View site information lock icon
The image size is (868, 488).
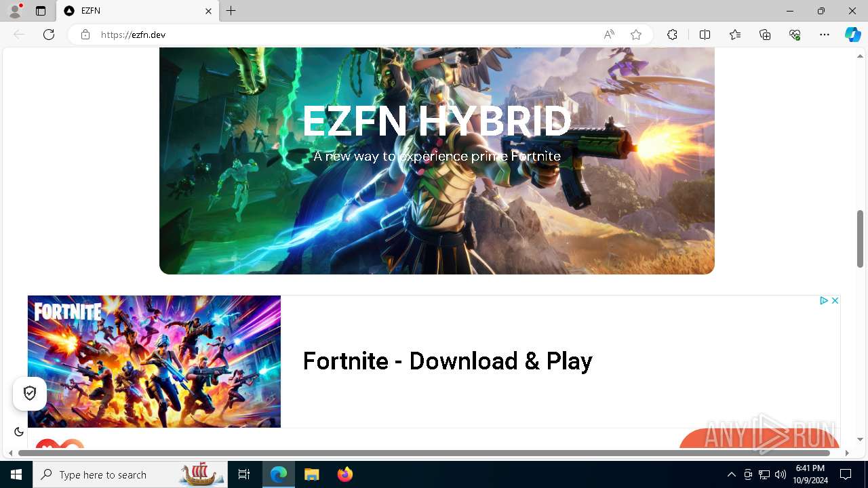click(x=85, y=35)
